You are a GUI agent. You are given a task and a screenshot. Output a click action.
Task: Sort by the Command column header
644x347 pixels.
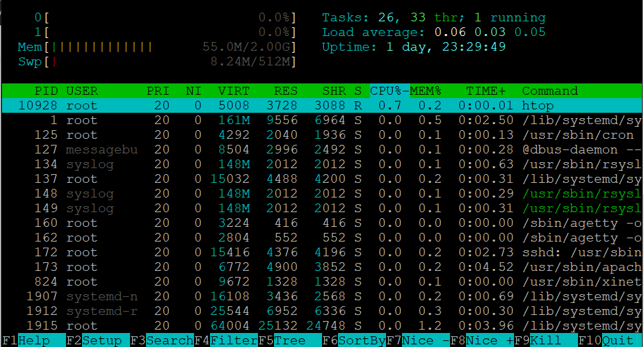point(549,91)
